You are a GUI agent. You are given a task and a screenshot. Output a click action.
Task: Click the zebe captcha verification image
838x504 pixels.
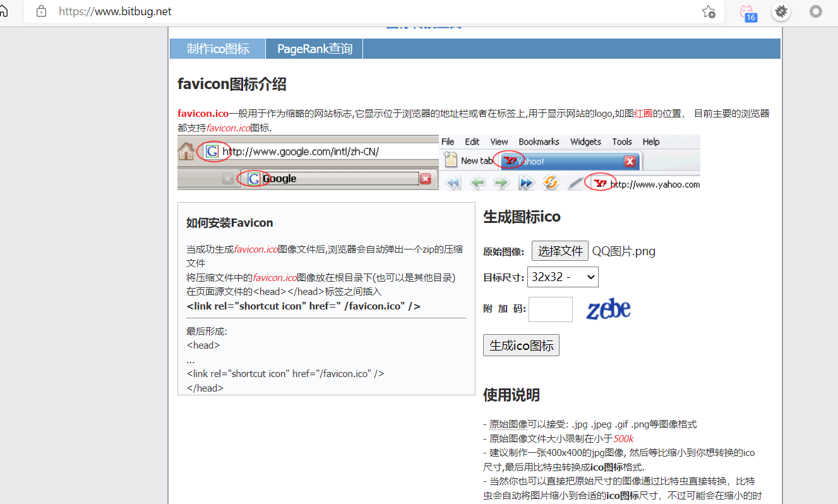pos(608,309)
